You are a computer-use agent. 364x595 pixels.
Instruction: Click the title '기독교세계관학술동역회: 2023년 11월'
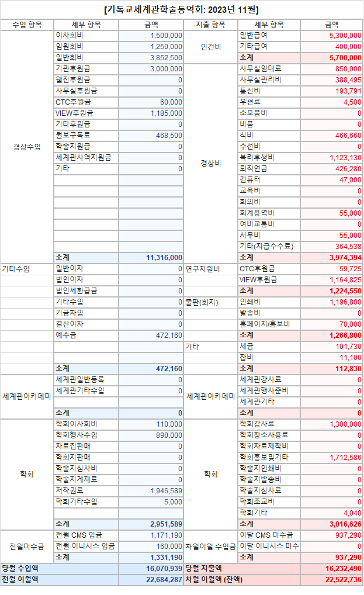(x=182, y=10)
